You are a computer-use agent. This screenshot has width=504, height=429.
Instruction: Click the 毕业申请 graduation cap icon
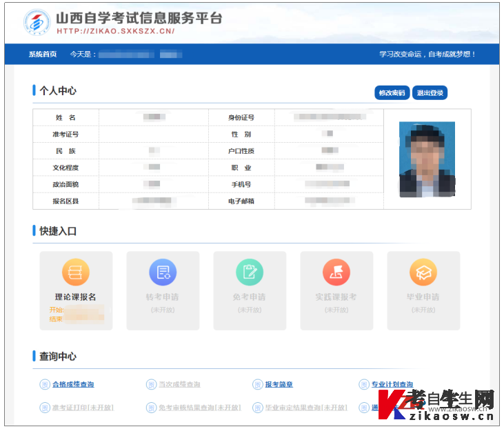(423, 272)
